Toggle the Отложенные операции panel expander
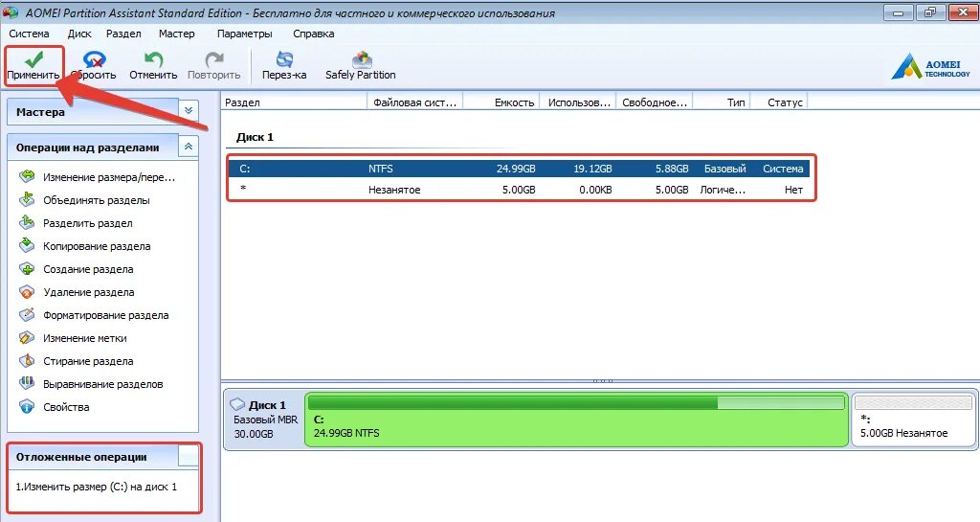This screenshot has width=980, height=522. coord(189,456)
